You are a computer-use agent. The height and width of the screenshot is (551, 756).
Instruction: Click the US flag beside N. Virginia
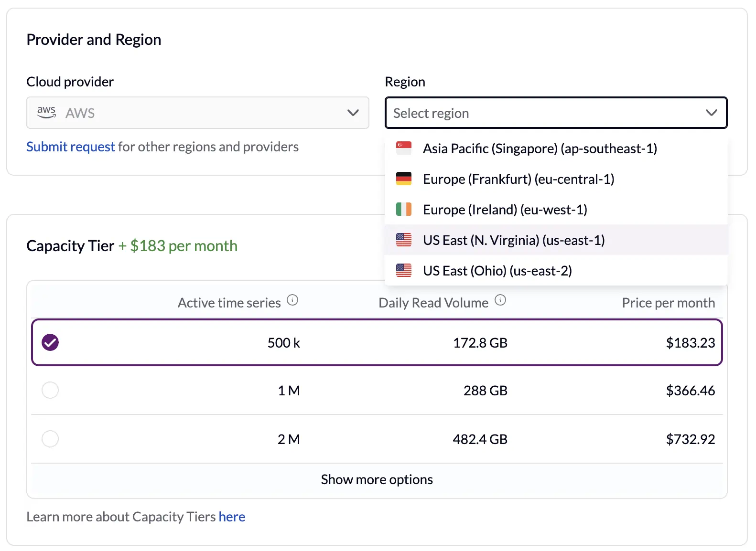pos(404,240)
